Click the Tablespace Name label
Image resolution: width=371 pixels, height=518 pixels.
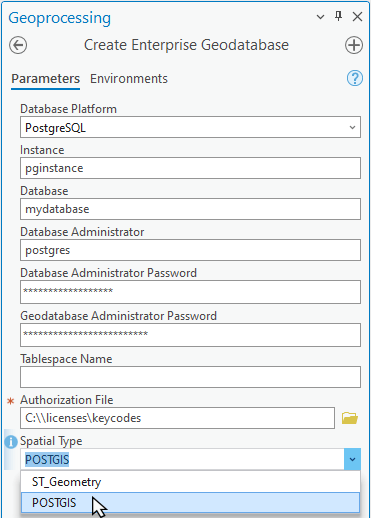coord(66,359)
